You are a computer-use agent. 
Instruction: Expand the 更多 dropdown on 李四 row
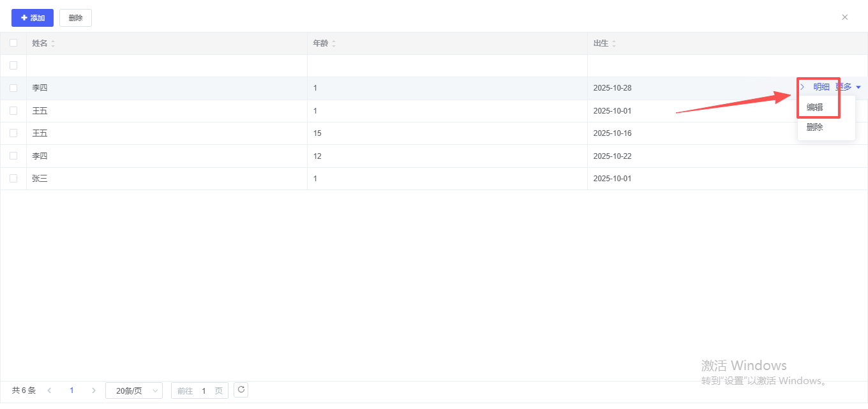click(x=848, y=87)
